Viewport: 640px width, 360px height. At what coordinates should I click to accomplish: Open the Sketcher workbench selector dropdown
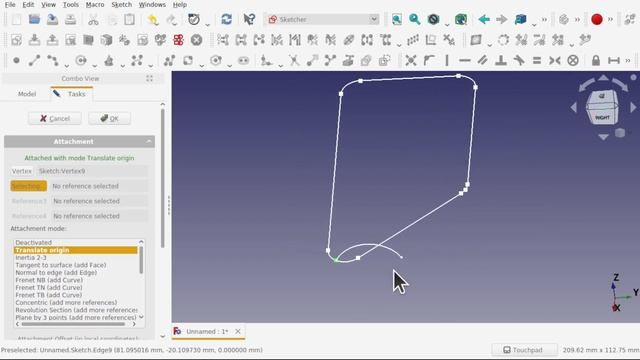point(322,19)
